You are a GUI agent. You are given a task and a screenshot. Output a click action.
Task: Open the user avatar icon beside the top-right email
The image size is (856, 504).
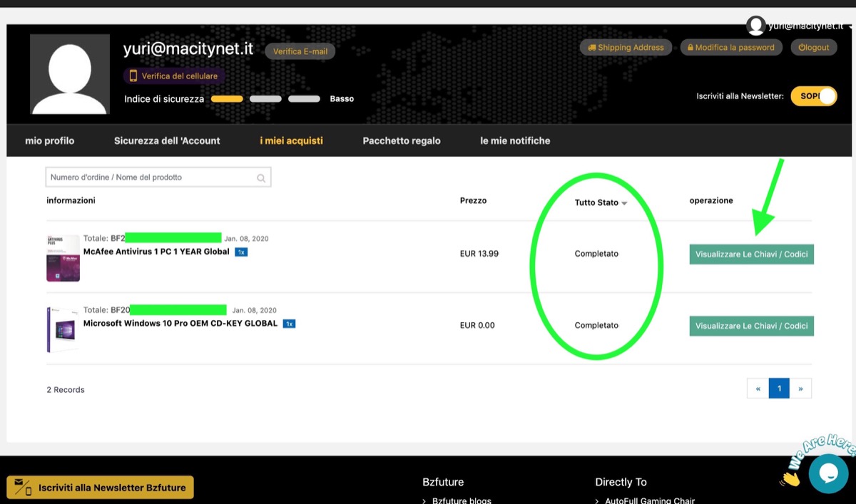tap(756, 26)
